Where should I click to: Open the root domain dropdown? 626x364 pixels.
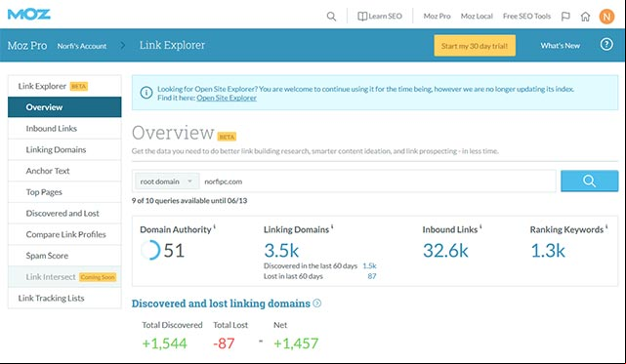click(x=166, y=182)
